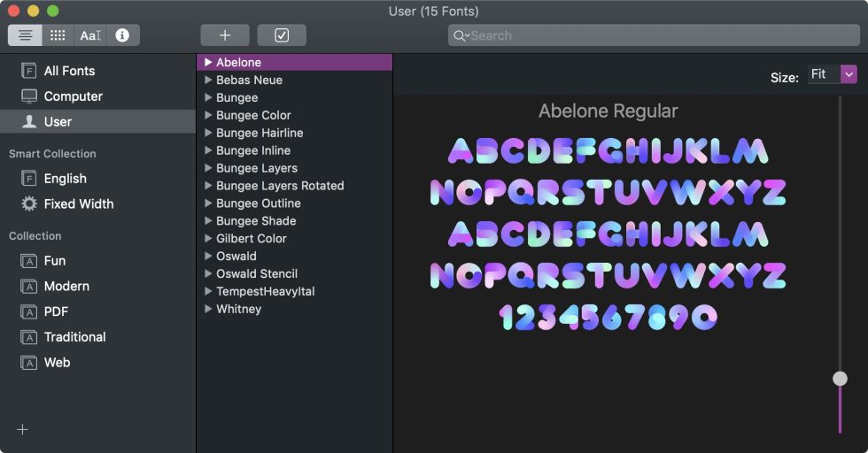Collapse or expand Abelone disclosure triangle
868x453 pixels.
point(208,62)
